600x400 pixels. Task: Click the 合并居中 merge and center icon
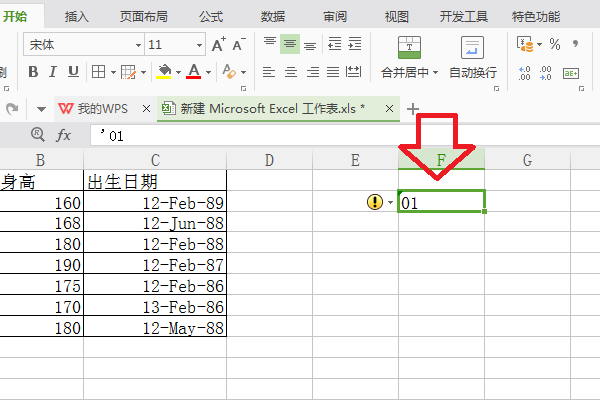(x=409, y=47)
